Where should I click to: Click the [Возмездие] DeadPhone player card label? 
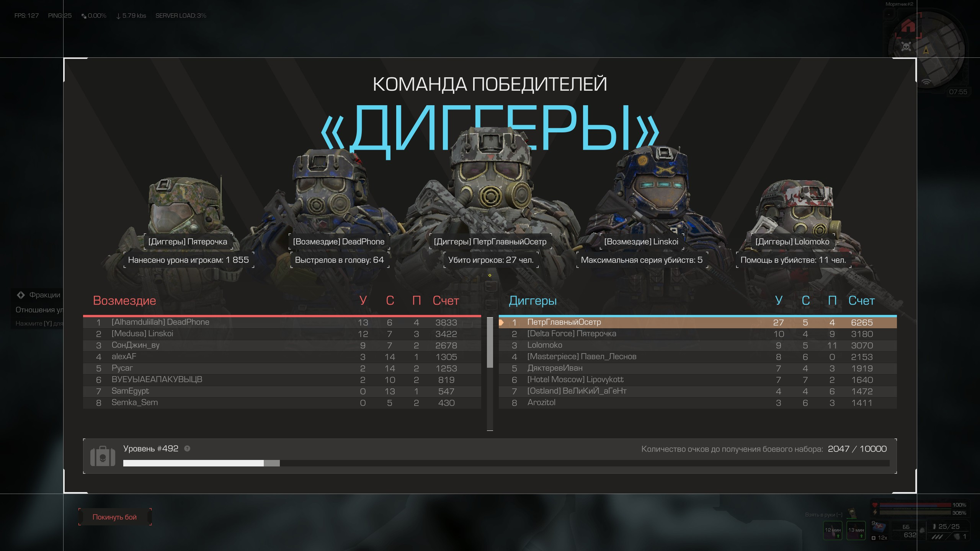339,242
